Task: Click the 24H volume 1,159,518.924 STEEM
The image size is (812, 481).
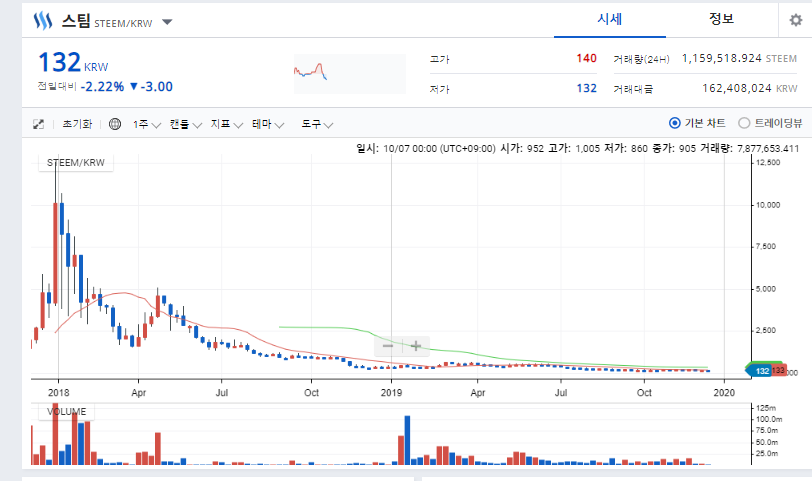Action: [x=739, y=59]
